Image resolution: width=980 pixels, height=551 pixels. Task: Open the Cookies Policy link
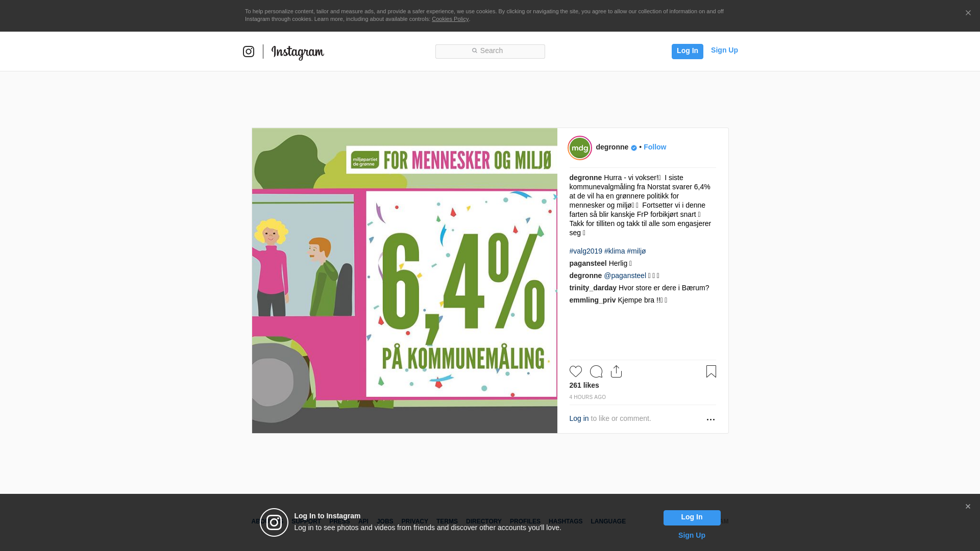(450, 19)
